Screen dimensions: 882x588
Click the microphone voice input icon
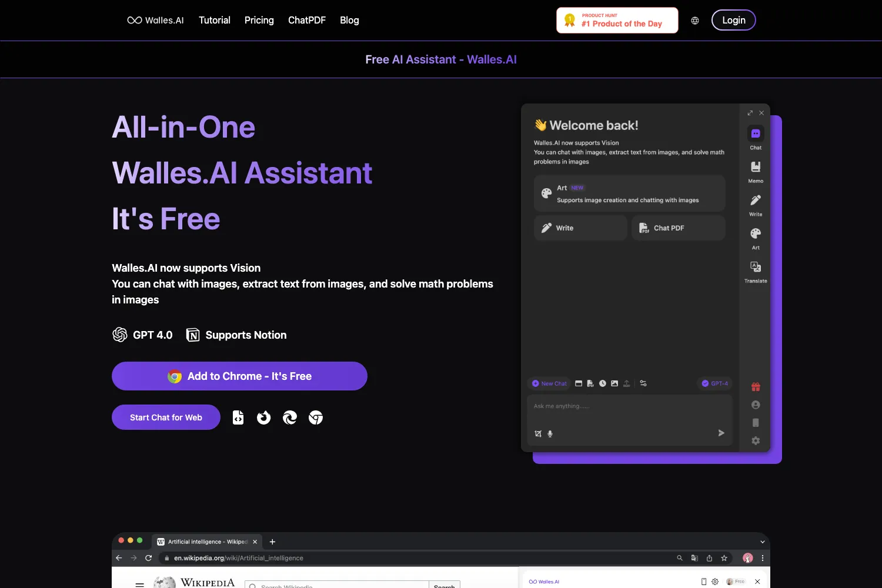[550, 434]
